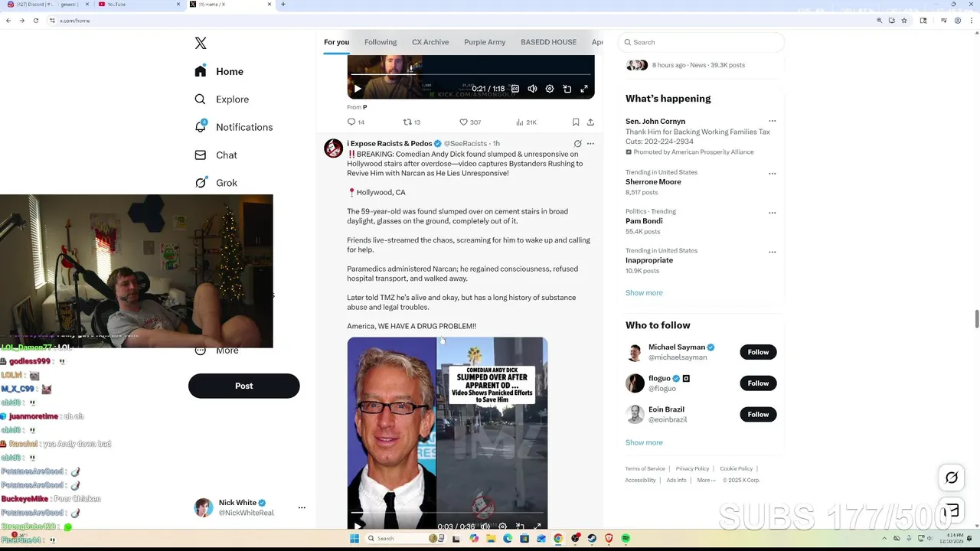Click the x.com/home address bar
Screen dimensions: 980x551
(x=459, y=21)
